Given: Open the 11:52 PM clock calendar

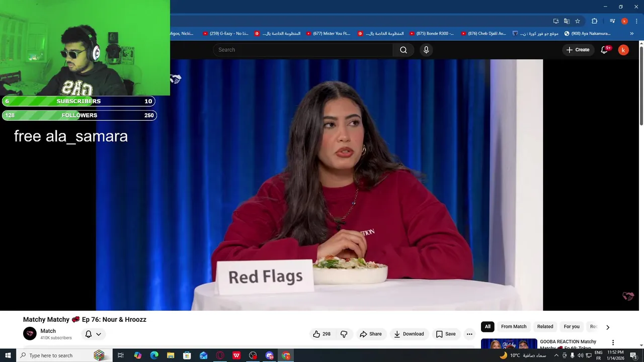Looking at the screenshot, I should click(x=616, y=355).
